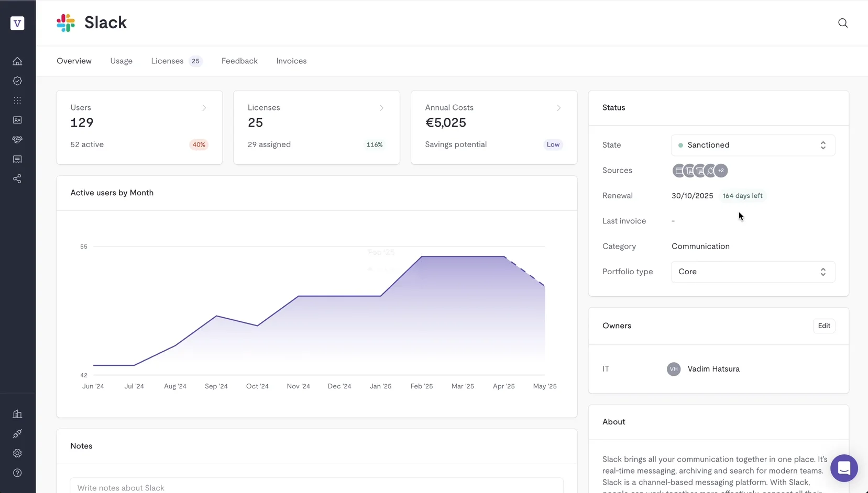Click the 40% active users badge
The image size is (868, 493).
coord(199,144)
